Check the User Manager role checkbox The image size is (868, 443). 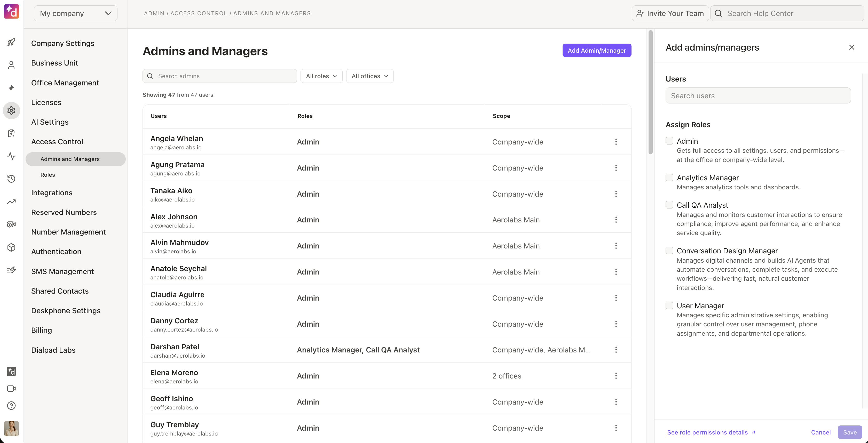(x=669, y=305)
